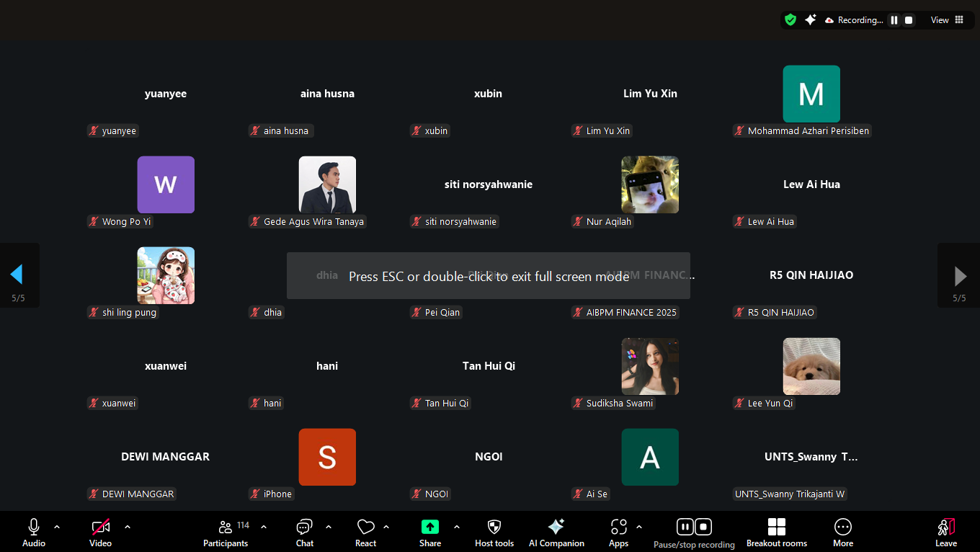Turn on camera with Video button
This screenshot has width=980, height=552.
(100, 527)
